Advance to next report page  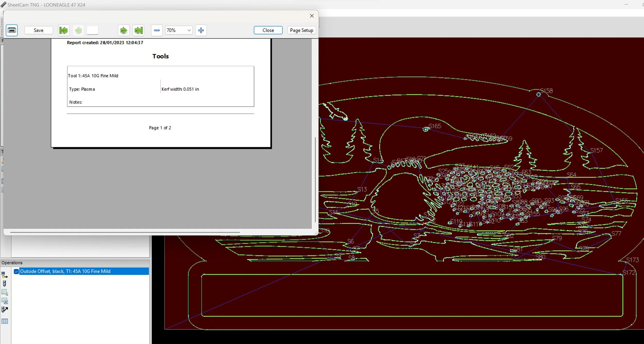click(x=124, y=30)
